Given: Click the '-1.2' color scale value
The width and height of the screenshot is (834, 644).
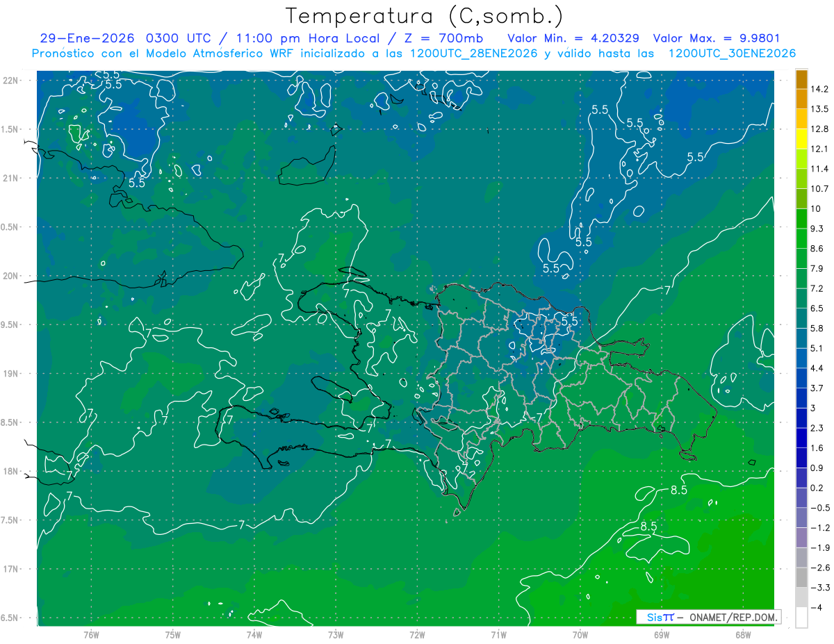Looking at the screenshot, I should 820,528.
